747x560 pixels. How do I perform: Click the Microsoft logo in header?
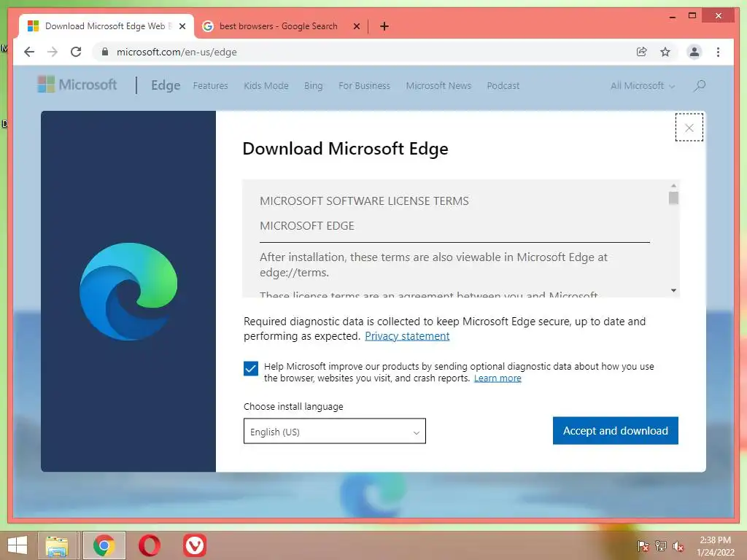pyautogui.click(x=77, y=85)
